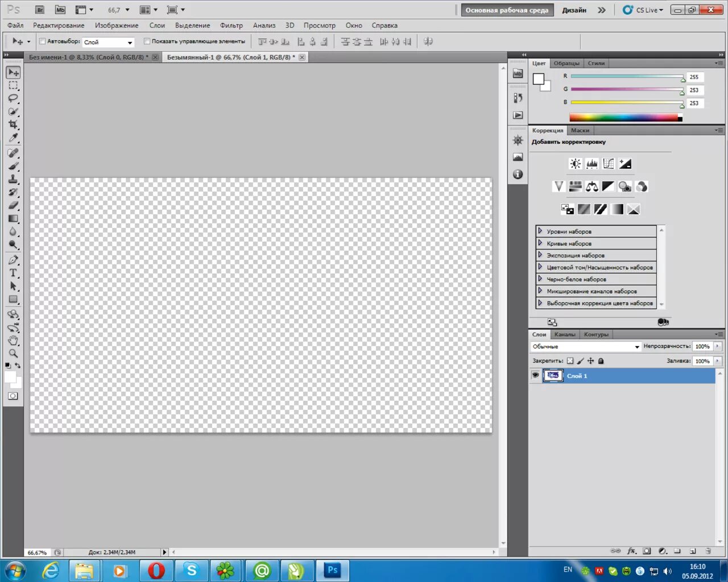Open blend mode dropdown Обычные
The height and width of the screenshot is (582, 728).
pos(585,346)
